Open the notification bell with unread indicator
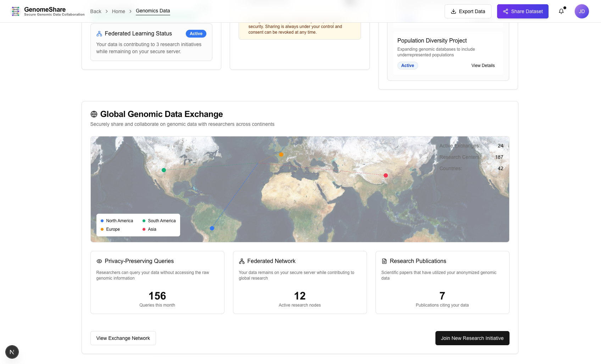This screenshot has width=601, height=364. point(561,11)
